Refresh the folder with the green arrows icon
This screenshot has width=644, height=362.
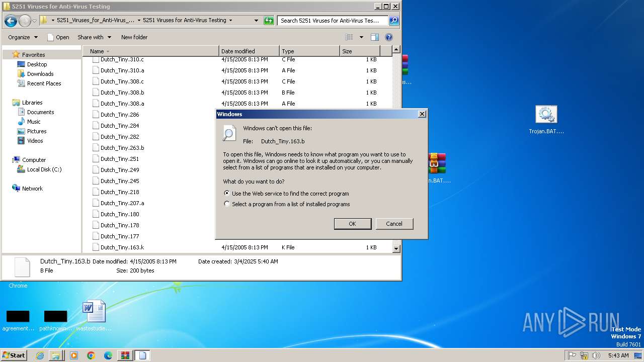(269, 21)
